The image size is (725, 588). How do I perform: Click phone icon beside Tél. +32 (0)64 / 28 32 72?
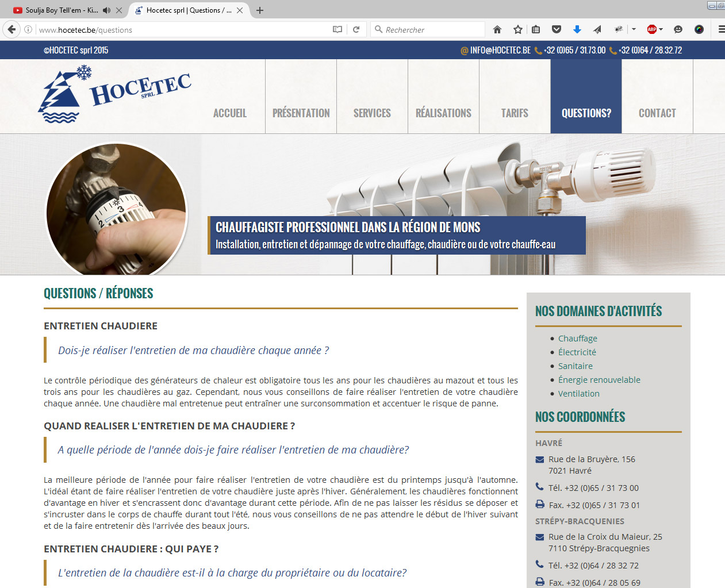click(x=539, y=564)
